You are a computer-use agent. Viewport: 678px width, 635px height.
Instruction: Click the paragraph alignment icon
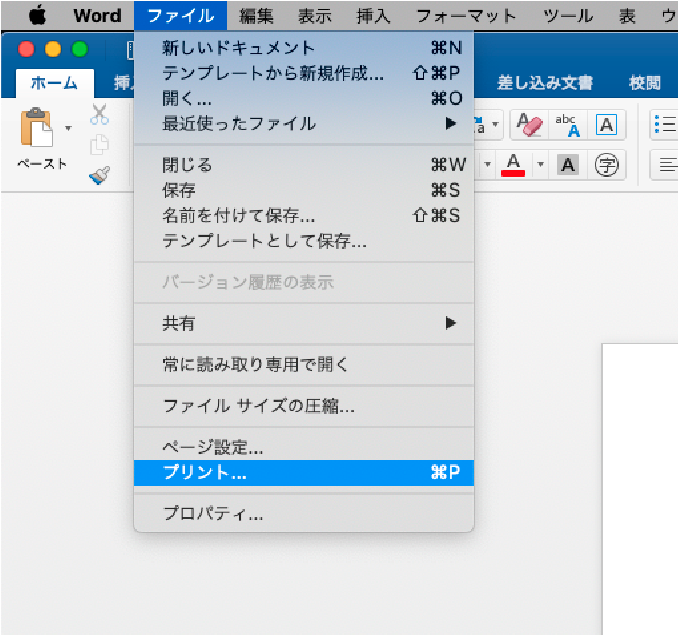point(666,165)
